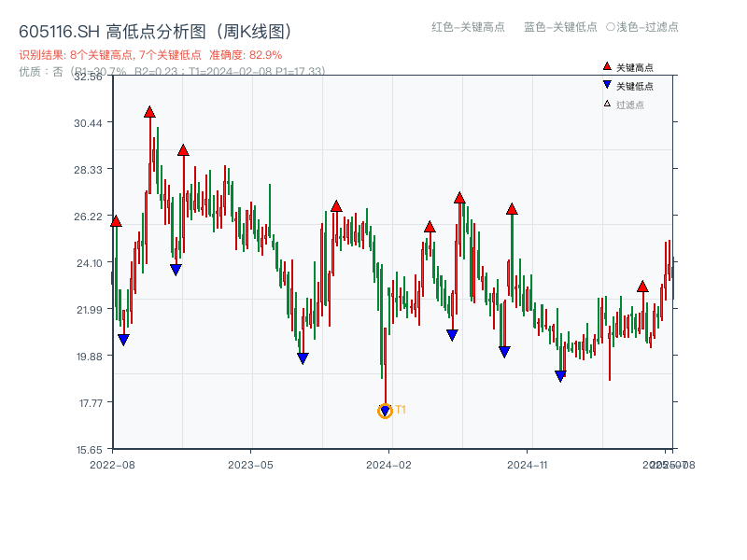The image size is (747, 560).
Task: Click the gray 优质：否 detail line
Action: point(172,72)
